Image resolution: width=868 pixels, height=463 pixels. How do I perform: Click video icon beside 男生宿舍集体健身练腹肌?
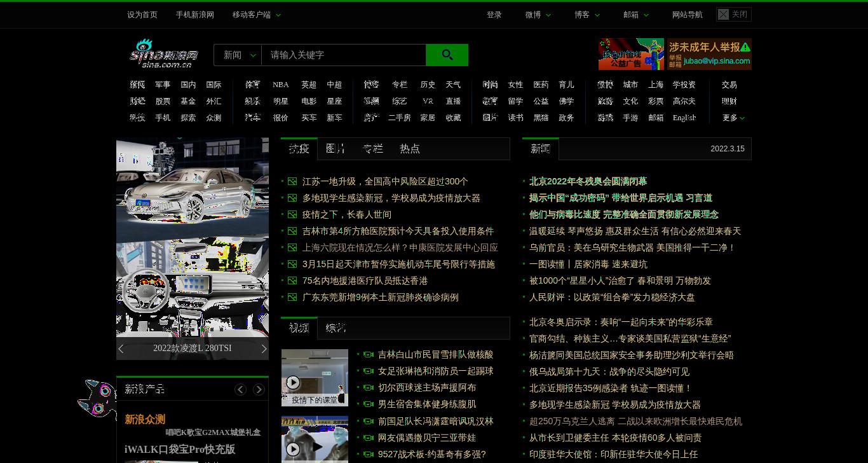(368, 404)
